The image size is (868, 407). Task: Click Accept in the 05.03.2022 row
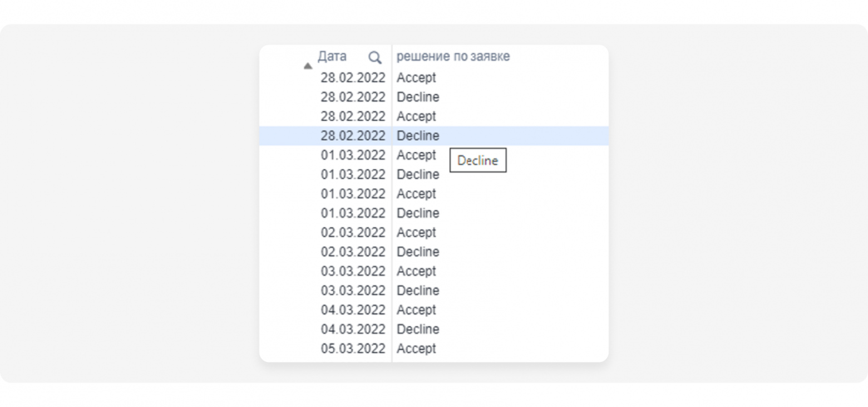coord(416,349)
